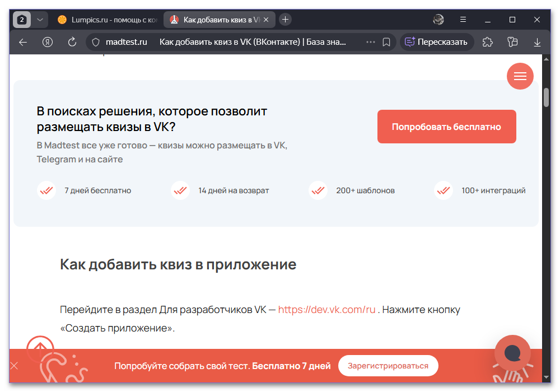Open the chat support bubble
This screenshot has height=392, width=560.
click(x=512, y=353)
